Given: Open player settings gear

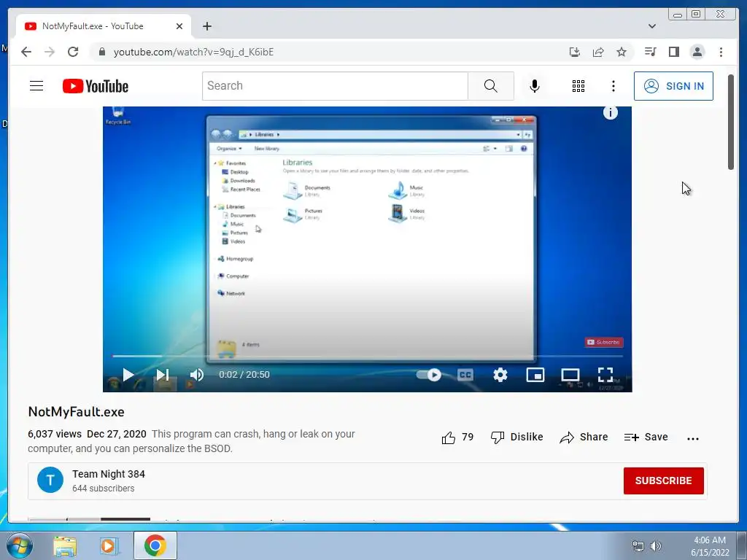Looking at the screenshot, I should click(500, 375).
